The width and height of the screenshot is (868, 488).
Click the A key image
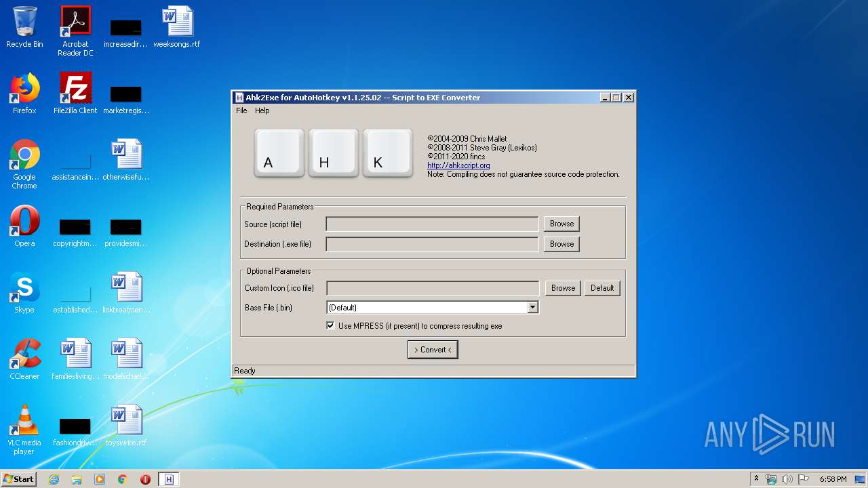click(279, 154)
